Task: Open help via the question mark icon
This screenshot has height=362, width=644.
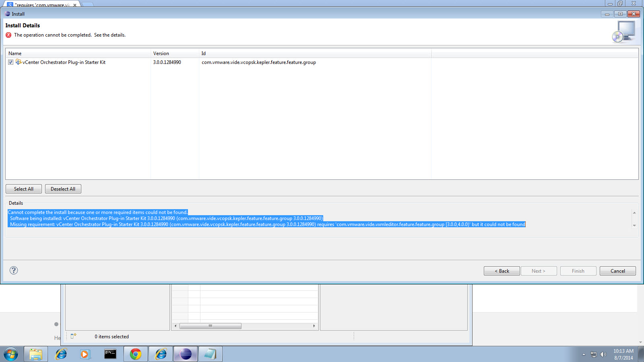Action: [x=14, y=270]
